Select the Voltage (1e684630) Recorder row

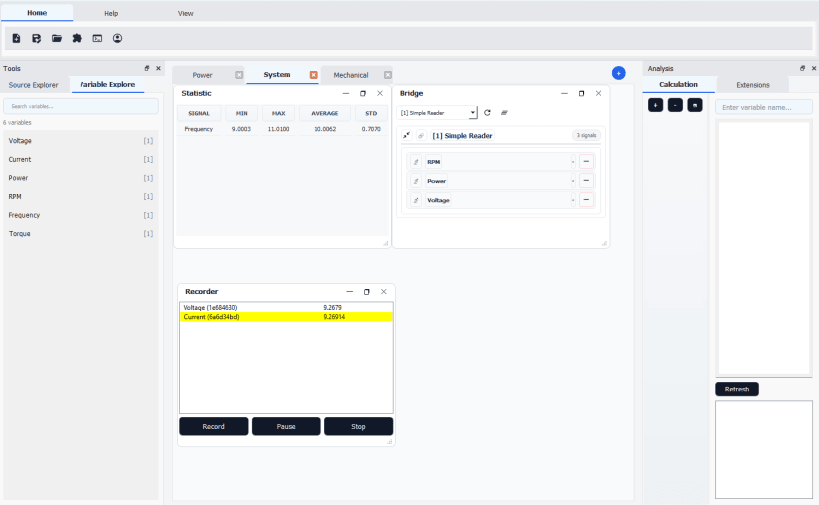click(286, 308)
